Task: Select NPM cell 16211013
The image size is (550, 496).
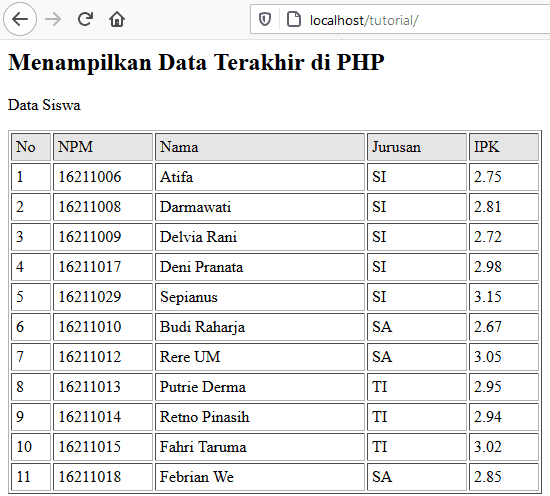Action: 103,387
